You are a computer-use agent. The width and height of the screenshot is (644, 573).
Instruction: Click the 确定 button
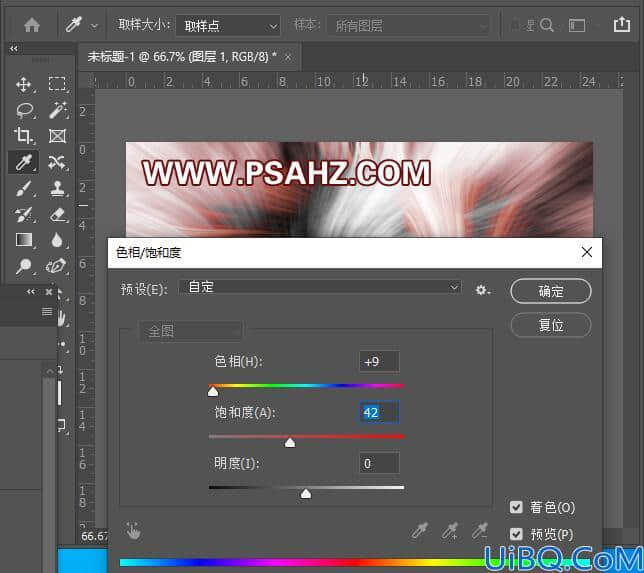(x=551, y=291)
